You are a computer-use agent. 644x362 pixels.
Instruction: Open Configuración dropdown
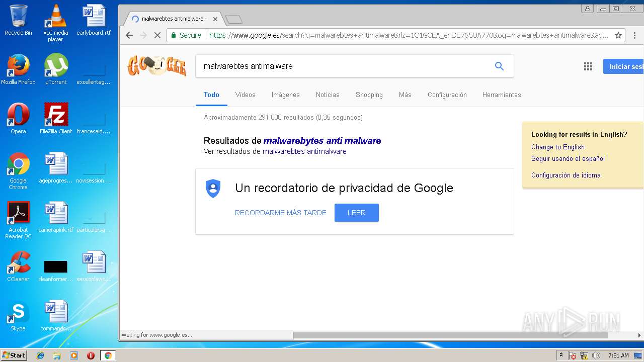click(447, 95)
